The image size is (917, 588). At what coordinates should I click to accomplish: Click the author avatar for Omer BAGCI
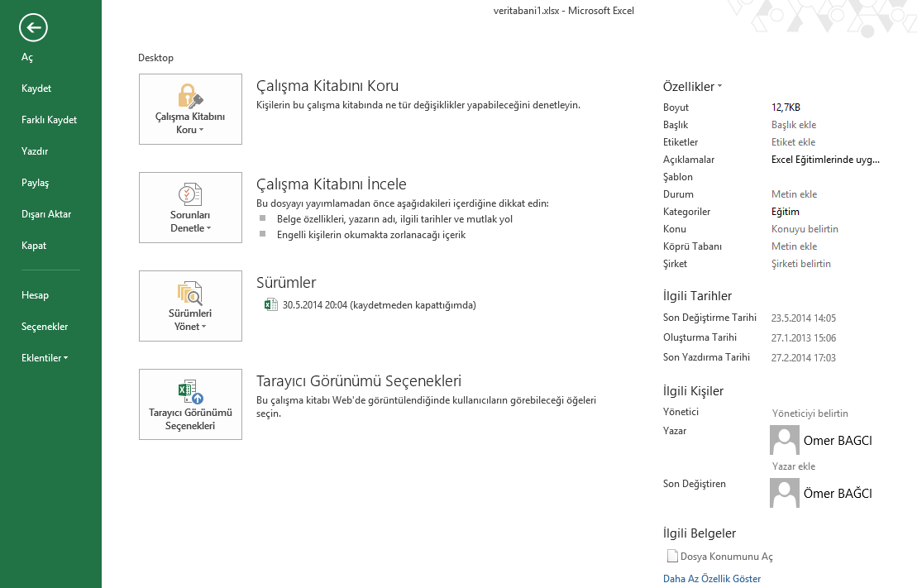tap(784, 440)
